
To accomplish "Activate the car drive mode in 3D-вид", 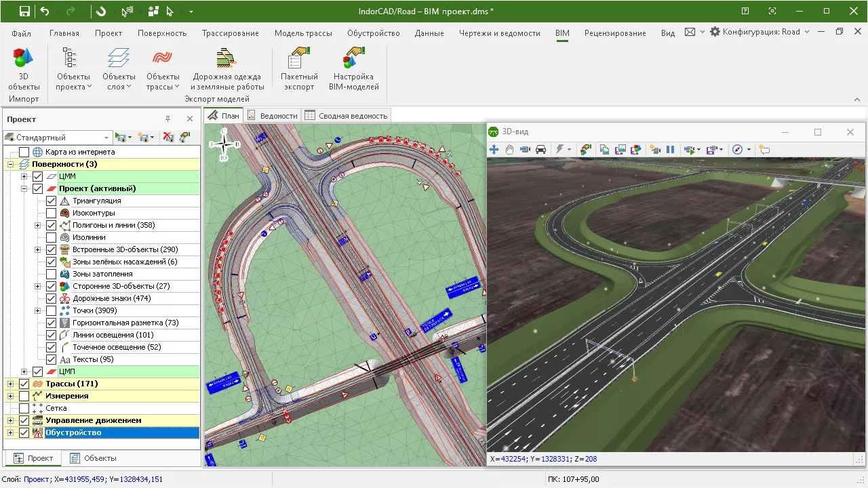I will (540, 149).
